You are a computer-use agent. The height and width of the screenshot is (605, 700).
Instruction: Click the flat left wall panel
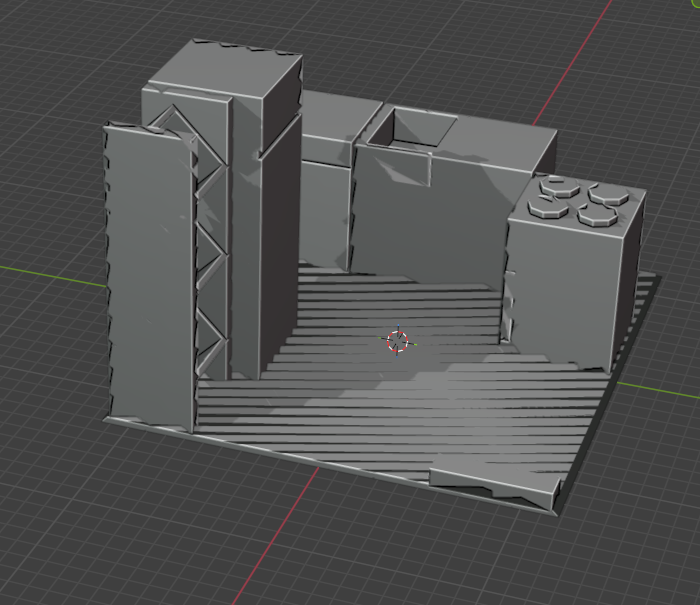point(146,270)
